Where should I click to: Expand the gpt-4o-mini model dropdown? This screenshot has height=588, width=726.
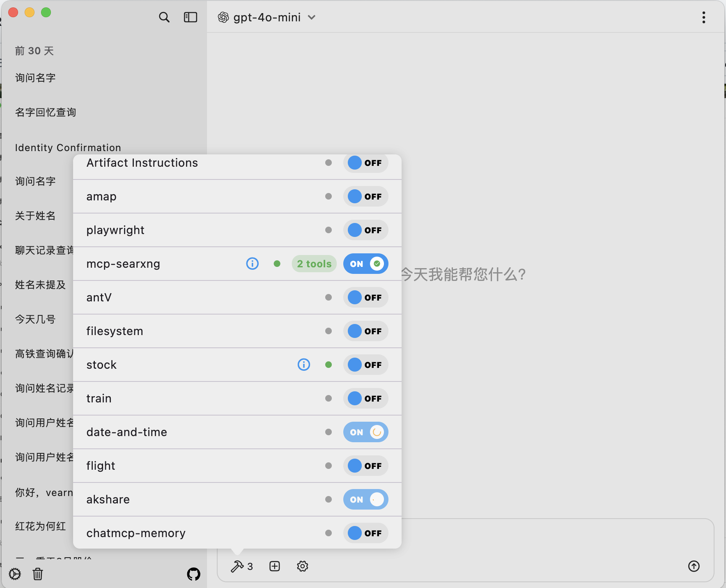coord(312,17)
